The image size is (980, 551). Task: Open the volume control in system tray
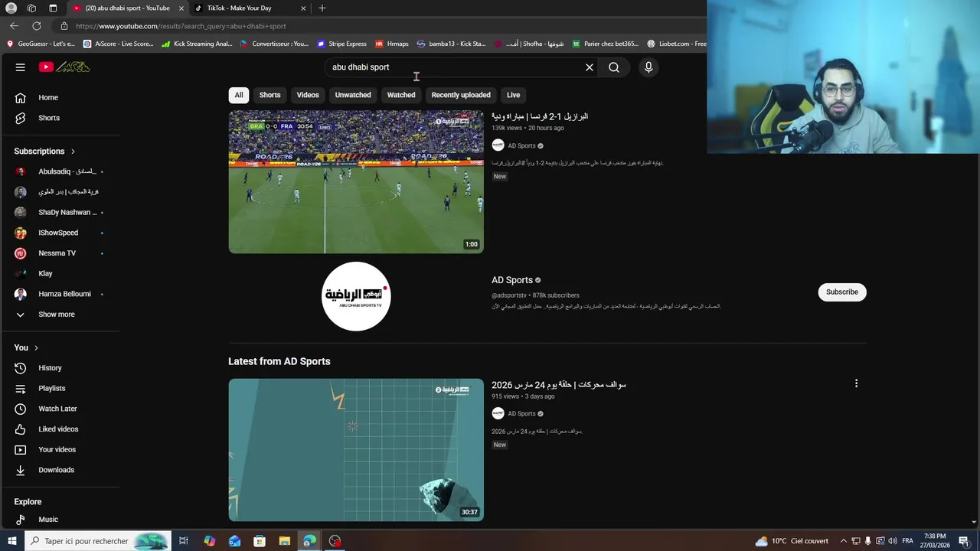click(x=892, y=541)
